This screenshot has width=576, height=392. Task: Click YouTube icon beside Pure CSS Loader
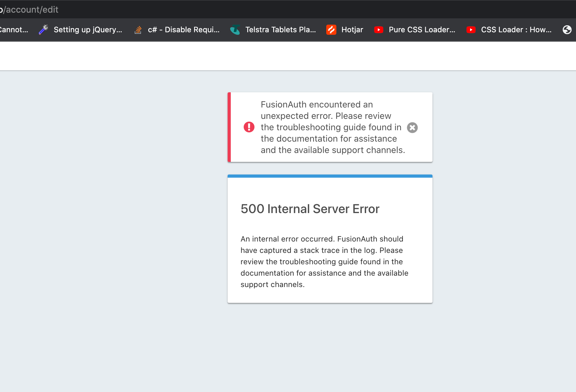[x=379, y=30]
